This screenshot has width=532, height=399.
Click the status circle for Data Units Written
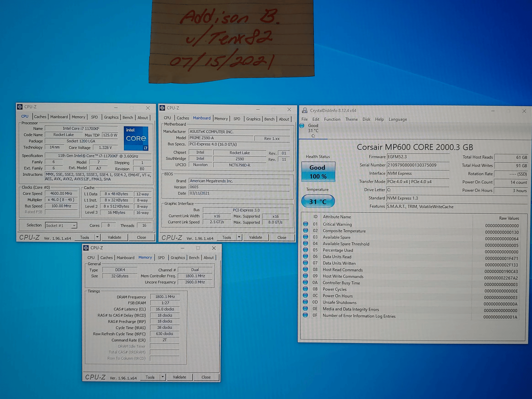305,263
